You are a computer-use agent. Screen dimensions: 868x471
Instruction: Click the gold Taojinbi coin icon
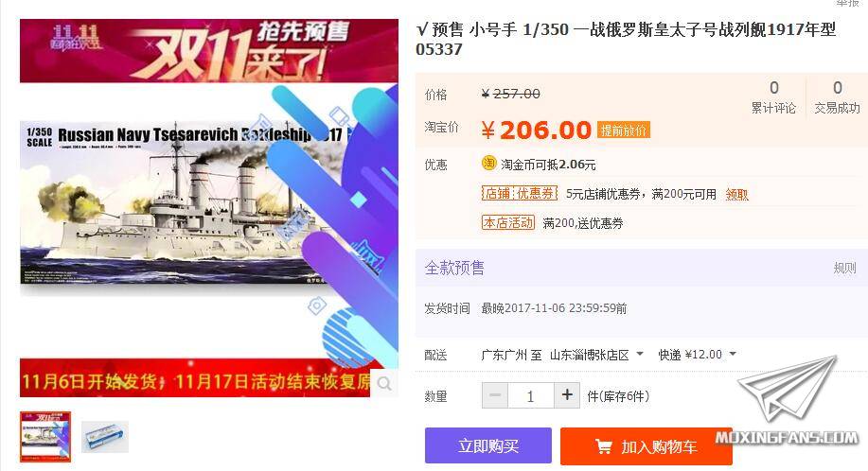point(488,163)
